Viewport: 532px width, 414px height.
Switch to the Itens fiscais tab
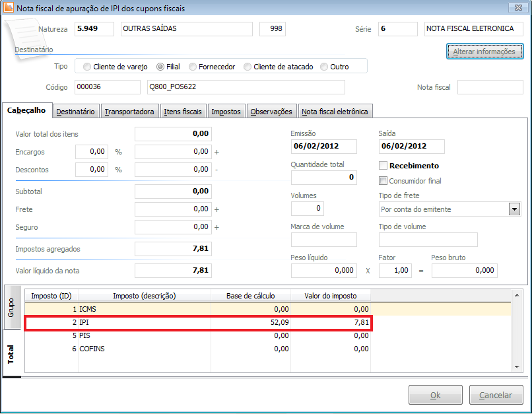point(183,112)
